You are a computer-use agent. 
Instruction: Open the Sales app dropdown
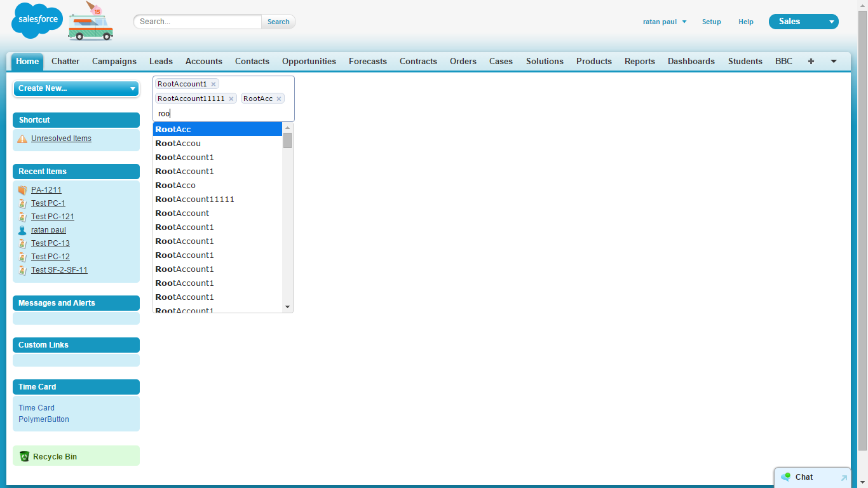pyautogui.click(x=831, y=21)
